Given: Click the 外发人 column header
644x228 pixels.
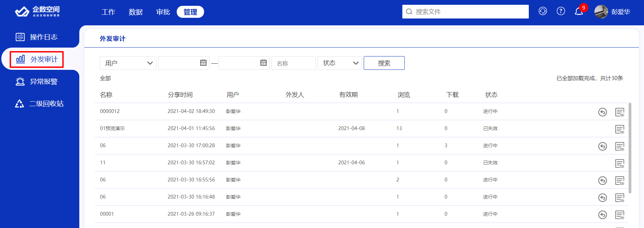Looking at the screenshot, I should click(295, 95).
